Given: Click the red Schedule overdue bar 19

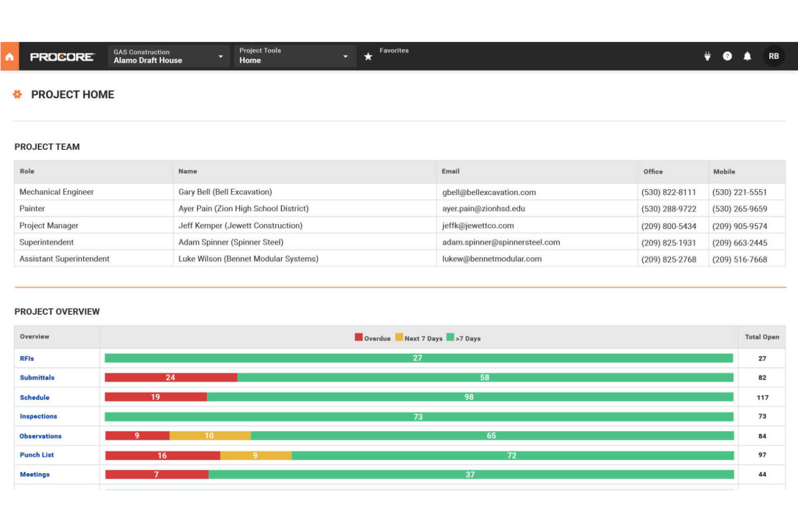Looking at the screenshot, I should (155, 397).
